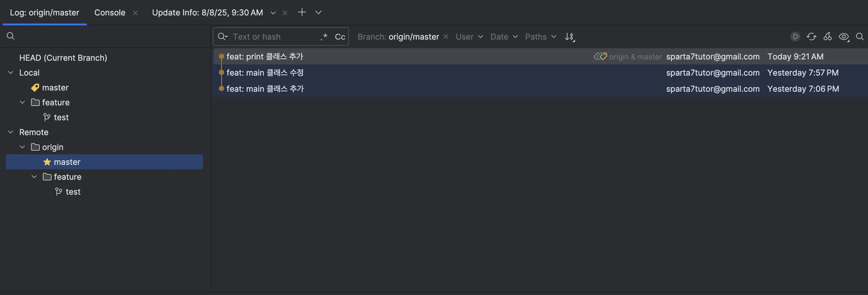
Task: Select the 'feat: main 클래스 수정' commit
Action: pos(265,73)
